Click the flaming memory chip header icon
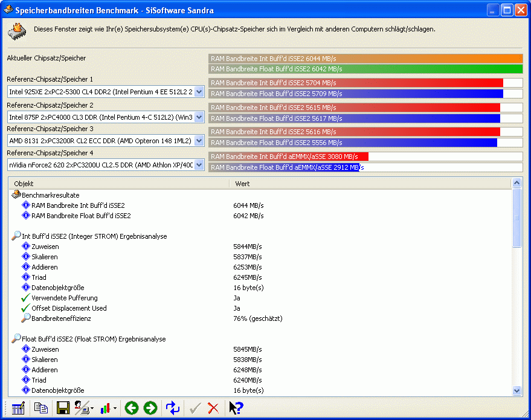 tap(17, 31)
